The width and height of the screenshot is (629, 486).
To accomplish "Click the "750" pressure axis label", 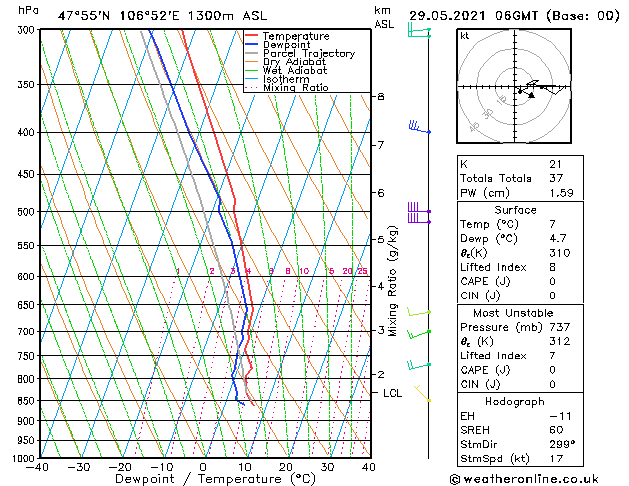I will pyautogui.click(x=28, y=356).
